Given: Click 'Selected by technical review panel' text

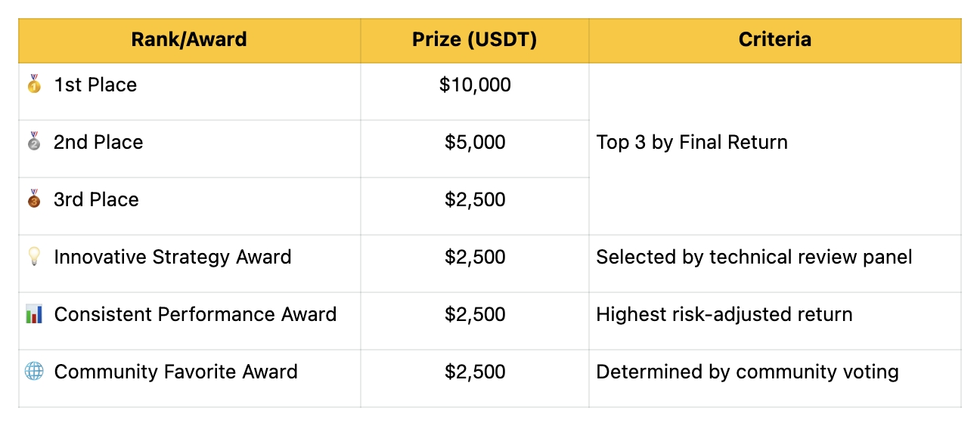Looking at the screenshot, I should [x=754, y=257].
